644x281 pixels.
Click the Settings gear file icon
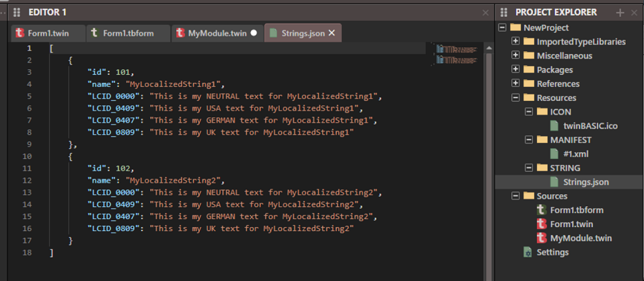click(x=528, y=252)
